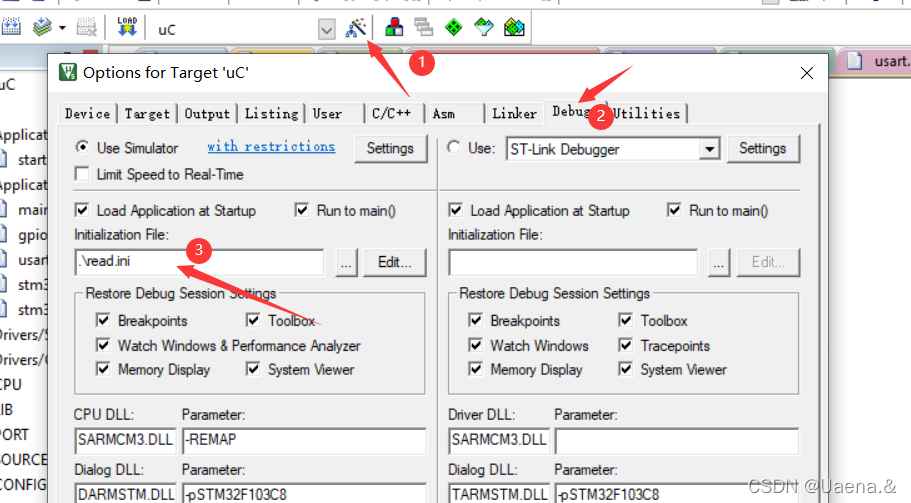Viewport: 911px width, 503px height.
Task: Open simulator Settings button
Action: pos(390,149)
